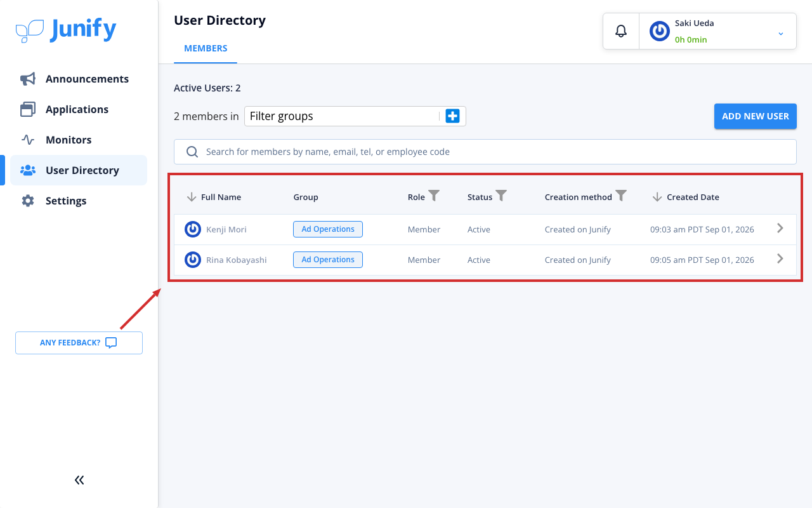
Task: Click the User Directory people icon
Action: [x=28, y=170]
